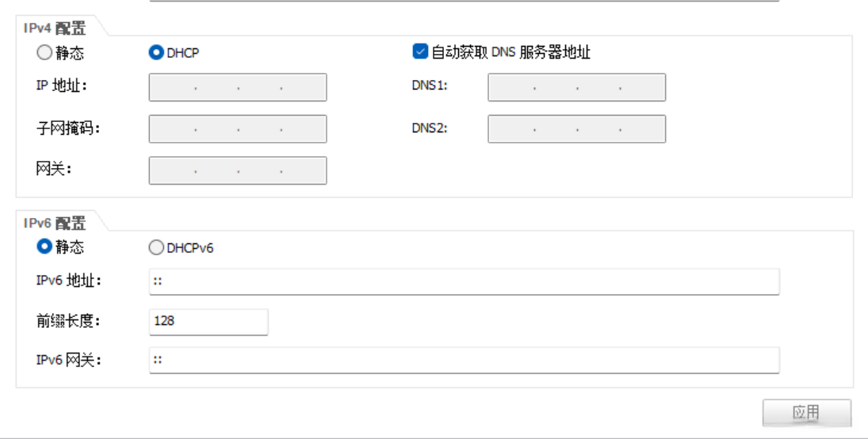The width and height of the screenshot is (868, 439).
Task: Click last octet of IP 地址 field
Action: pos(304,87)
